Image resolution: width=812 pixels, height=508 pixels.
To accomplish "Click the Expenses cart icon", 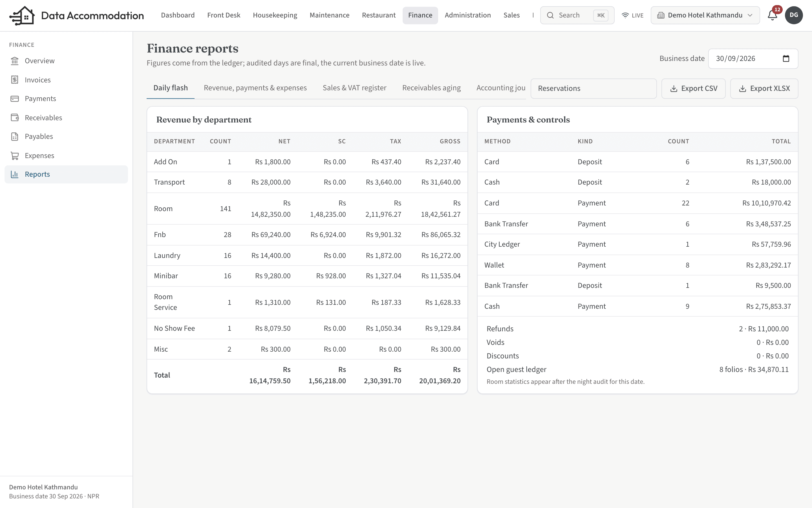I will (14, 156).
